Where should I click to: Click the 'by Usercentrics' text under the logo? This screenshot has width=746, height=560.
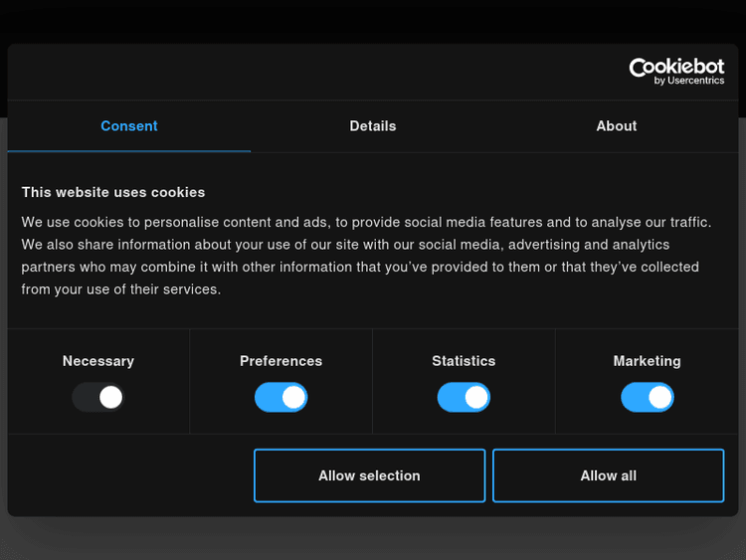click(689, 81)
